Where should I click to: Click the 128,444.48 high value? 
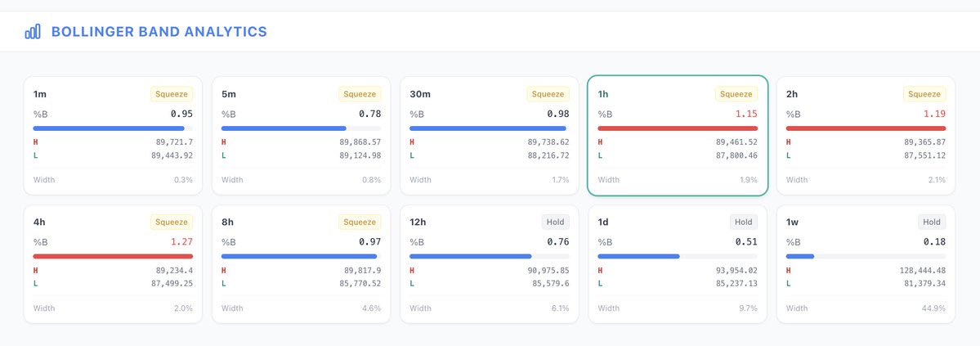[x=922, y=270]
